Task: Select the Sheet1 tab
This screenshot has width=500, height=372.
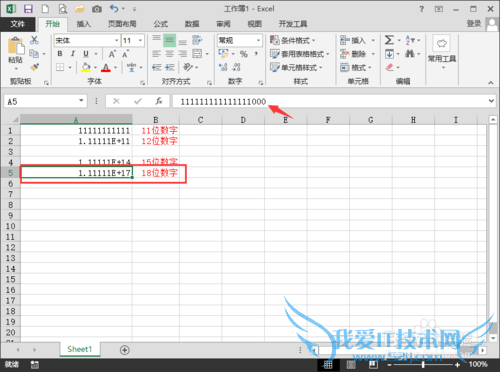Action: [x=79, y=349]
